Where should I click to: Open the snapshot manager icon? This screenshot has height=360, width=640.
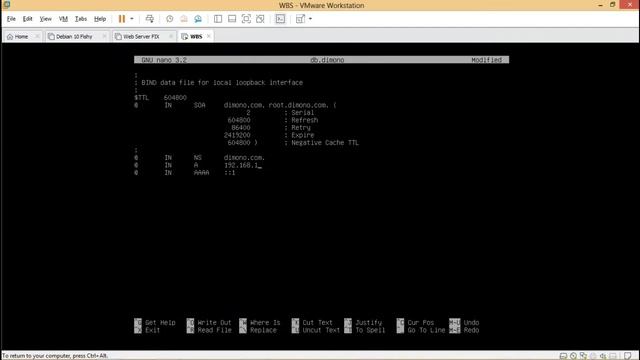pos(198,19)
